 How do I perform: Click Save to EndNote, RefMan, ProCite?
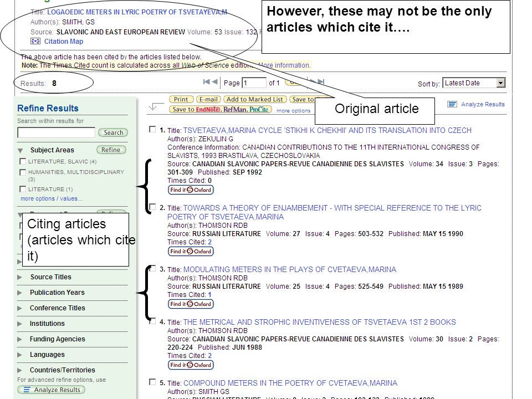tap(221, 109)
